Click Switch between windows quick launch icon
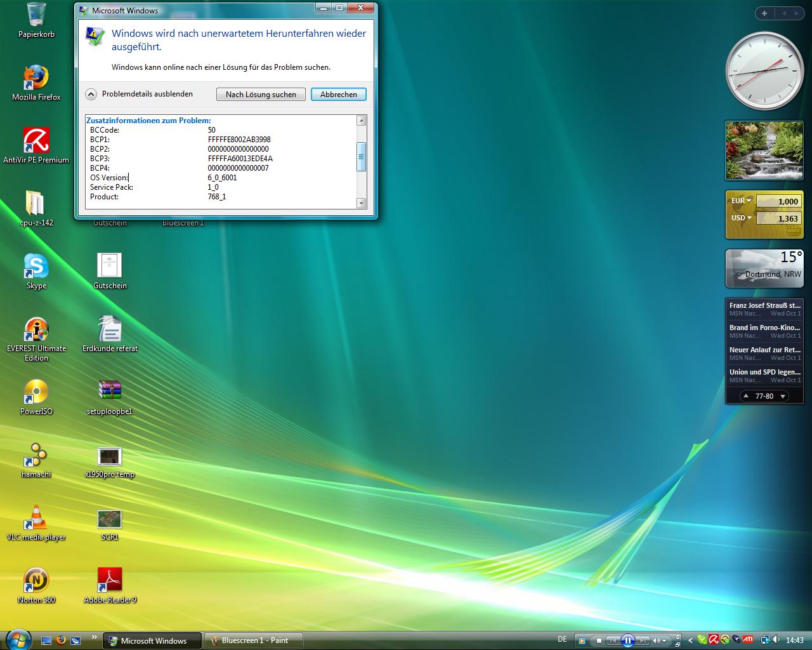The image size is (812, 650). [x=75, y=640]
